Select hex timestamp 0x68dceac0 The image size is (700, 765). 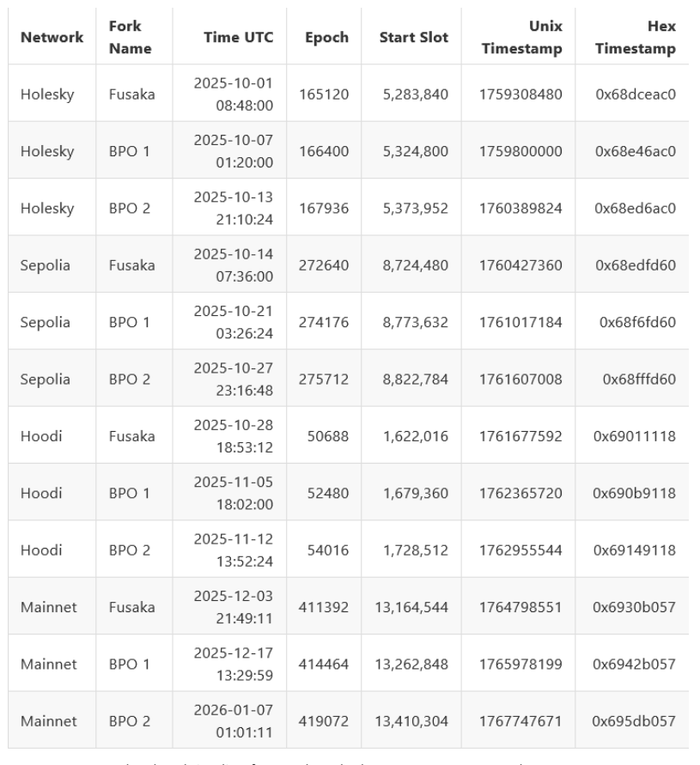(635, 94)
